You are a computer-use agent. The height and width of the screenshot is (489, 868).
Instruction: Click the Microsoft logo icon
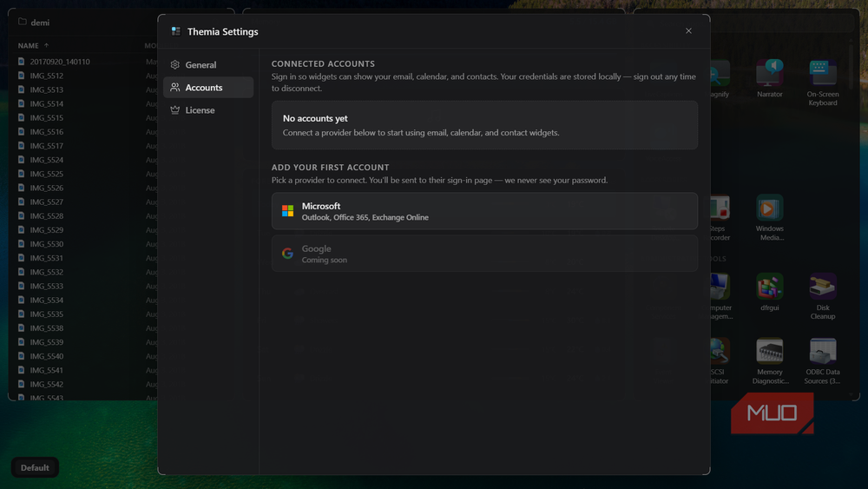tap(288, 211)
